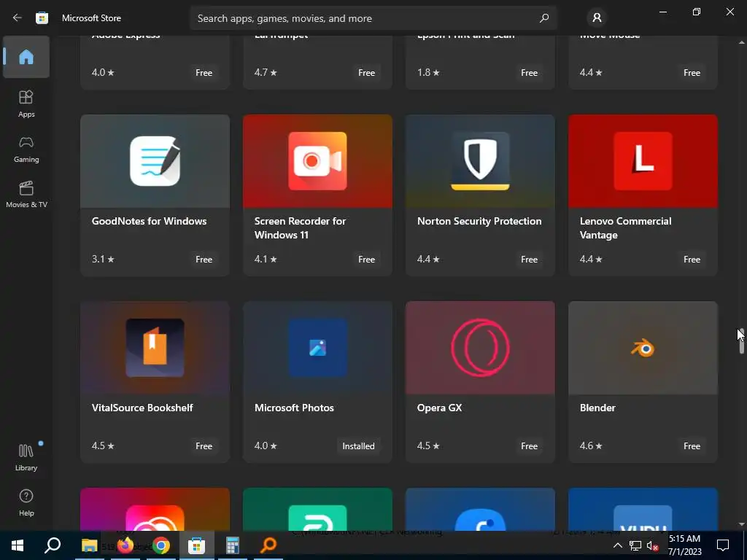Screen dimensions: 747x560
Task: Click the GoodNotes for Windows title
Action: click(x=149, y=221)
